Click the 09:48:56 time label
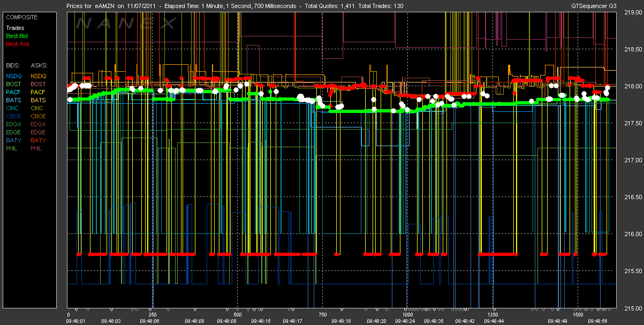The width and height of the screenshot is (644, 325). point(598,321)
